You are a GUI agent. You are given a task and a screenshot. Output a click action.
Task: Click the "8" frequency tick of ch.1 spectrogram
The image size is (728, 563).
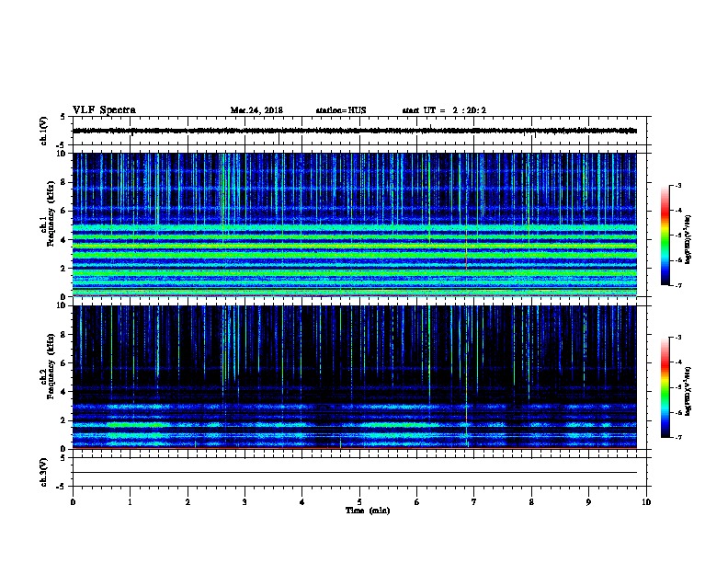[65, 182]
